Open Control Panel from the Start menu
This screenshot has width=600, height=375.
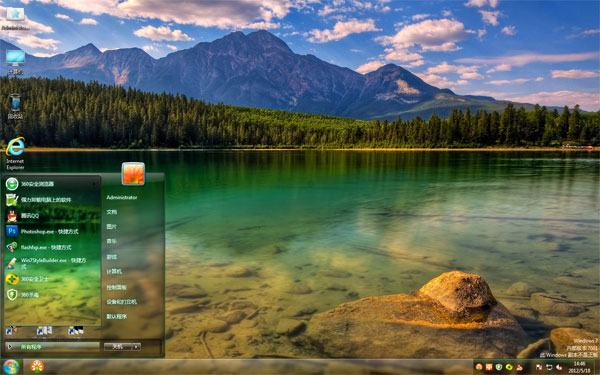[x=116, y=287]
